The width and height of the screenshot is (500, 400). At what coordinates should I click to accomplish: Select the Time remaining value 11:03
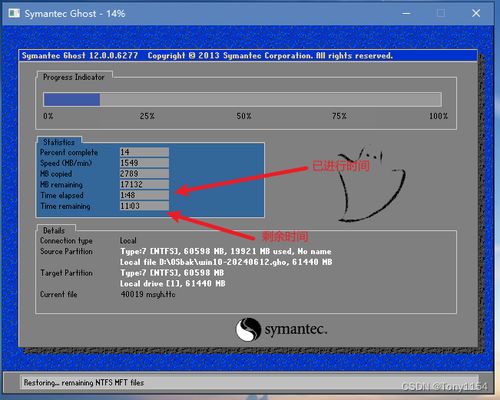[144, 206]
